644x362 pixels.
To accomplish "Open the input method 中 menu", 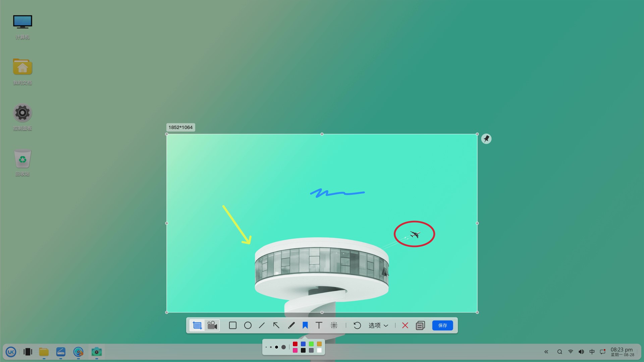I will point(592,352).
